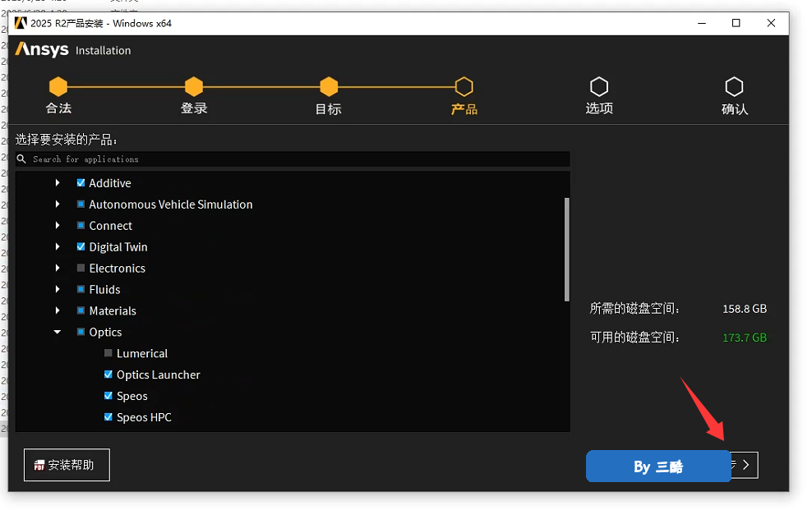This screenshot has height=510, width=812.
Task: Jump to the 确认 step
Action: 734,95
